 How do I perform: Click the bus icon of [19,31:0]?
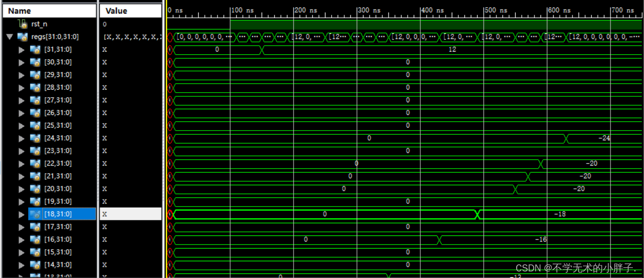[x=34, y=201]
